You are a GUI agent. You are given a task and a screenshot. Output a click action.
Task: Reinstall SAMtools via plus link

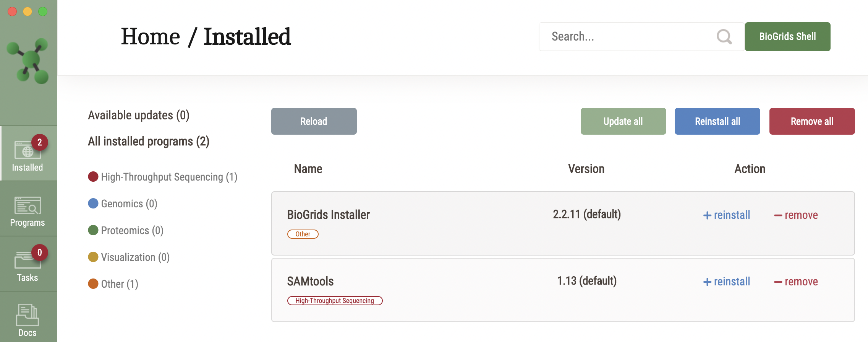click(x=727, y=282)
